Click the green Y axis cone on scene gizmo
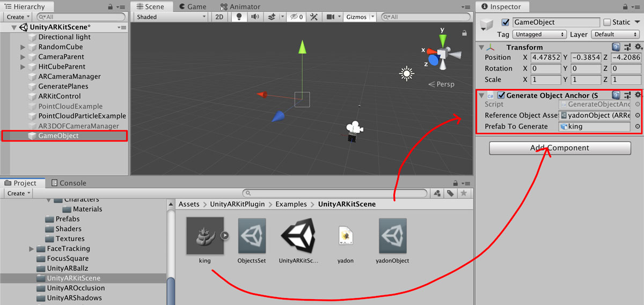This screenshot has width=644, height=305. [443, 41]
